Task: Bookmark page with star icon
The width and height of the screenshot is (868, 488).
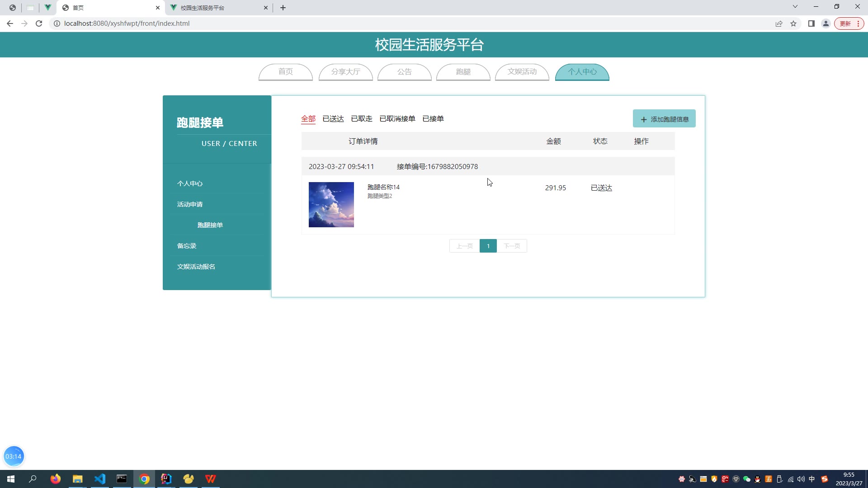Action: 793,23
